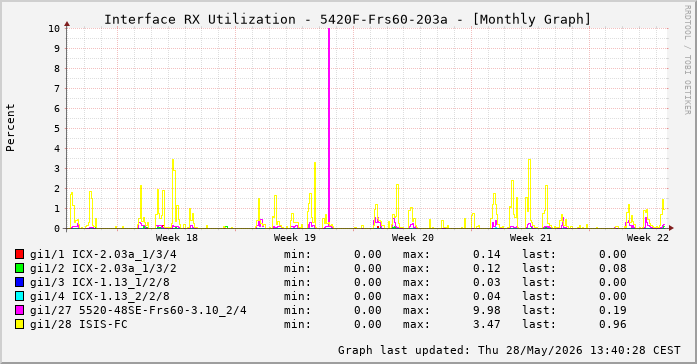Click the yellow gi1/28 legend swatch
697x364 pixels.
point(20,324)
